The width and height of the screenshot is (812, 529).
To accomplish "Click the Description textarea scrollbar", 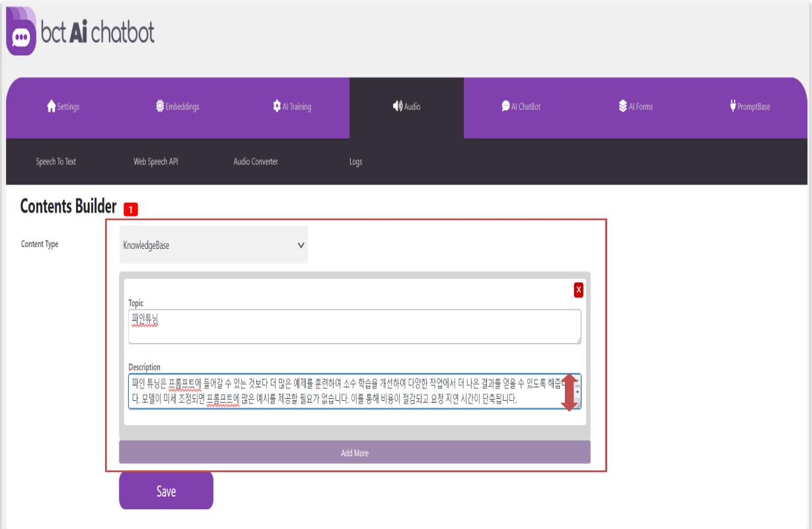I will [x=578, y=392].
